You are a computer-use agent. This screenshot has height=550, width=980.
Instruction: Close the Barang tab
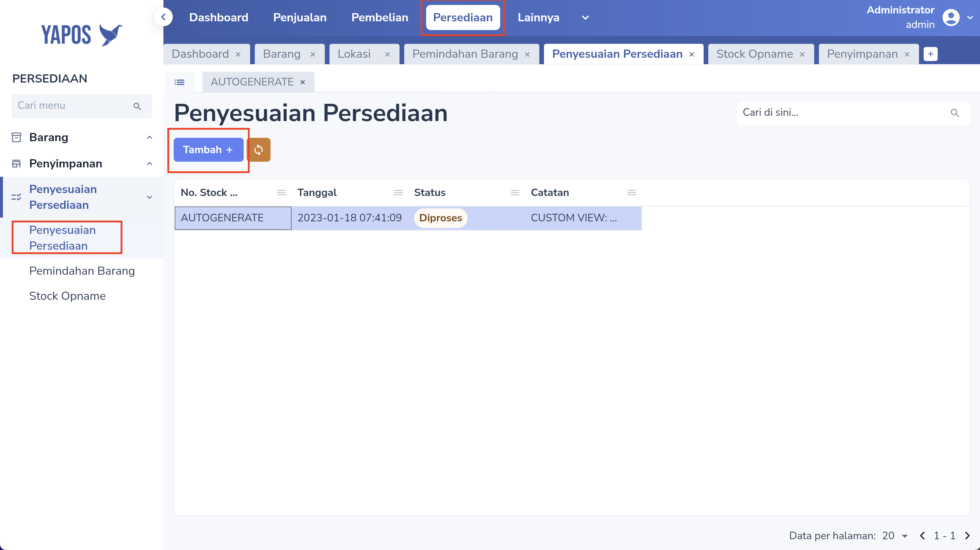coord(313,54)
